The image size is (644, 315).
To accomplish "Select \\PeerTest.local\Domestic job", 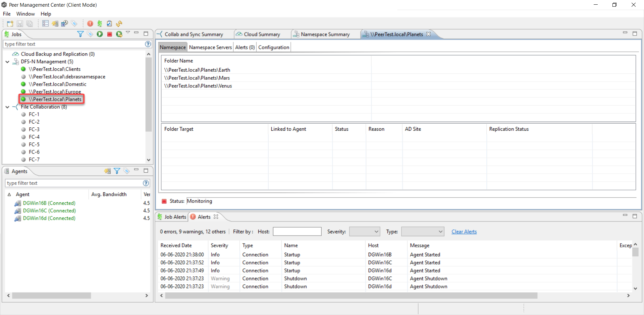I will click(x=57, y=84).
